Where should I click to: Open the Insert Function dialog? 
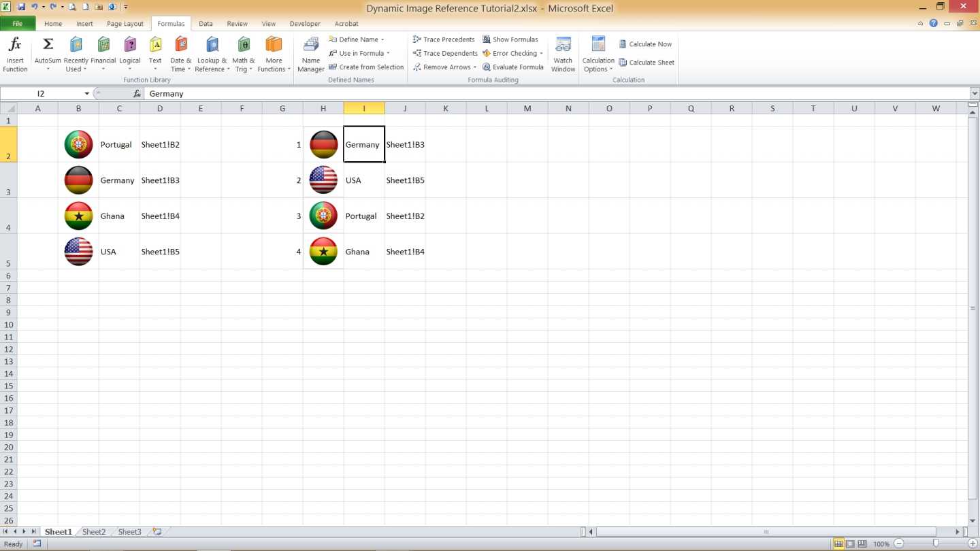(x=15, y=54)
